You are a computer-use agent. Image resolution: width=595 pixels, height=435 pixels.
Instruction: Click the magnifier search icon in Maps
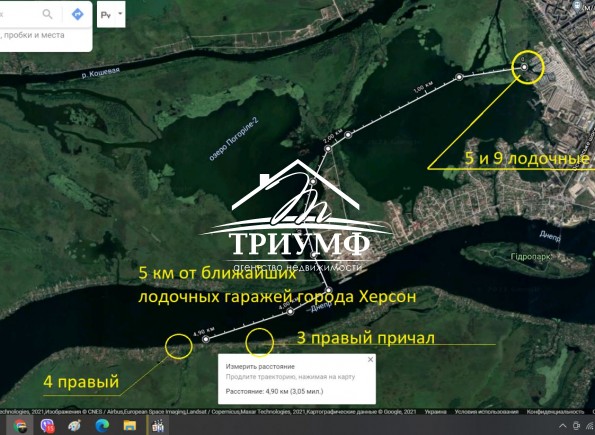click(47, 14)
